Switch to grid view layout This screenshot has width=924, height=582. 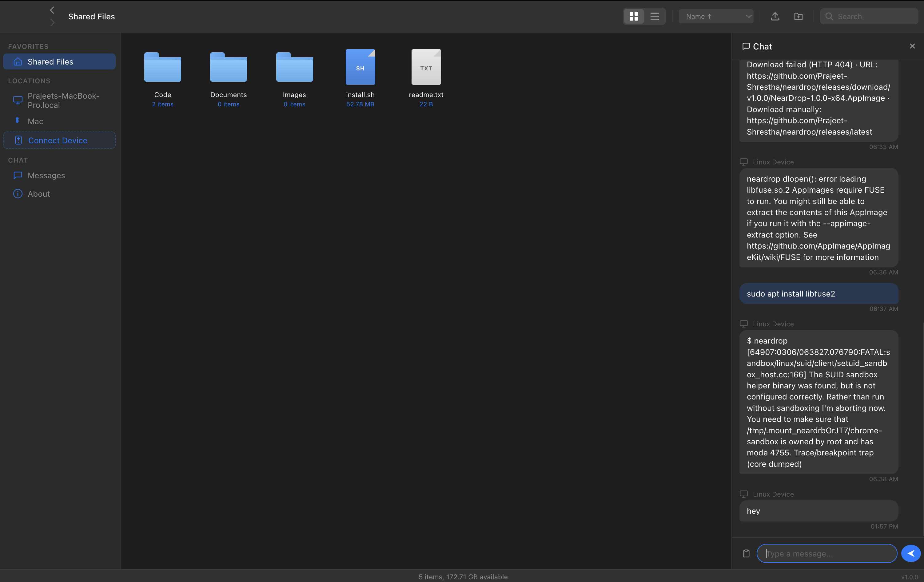[634, 16]
